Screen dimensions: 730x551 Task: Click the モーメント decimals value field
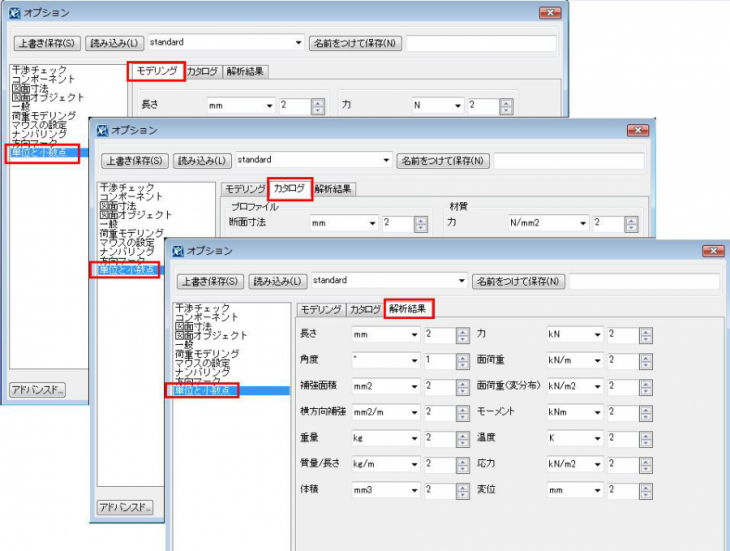623,412
